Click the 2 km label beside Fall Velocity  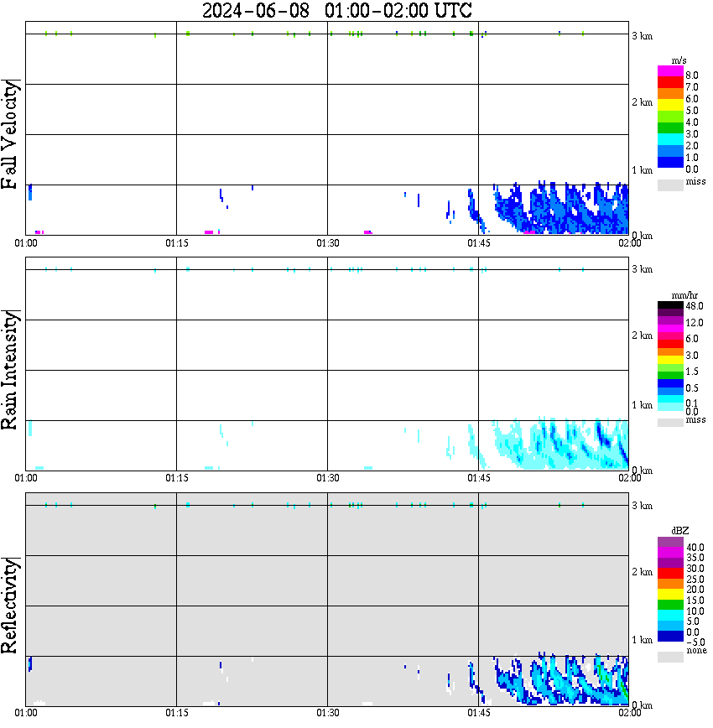coord(642,102)
